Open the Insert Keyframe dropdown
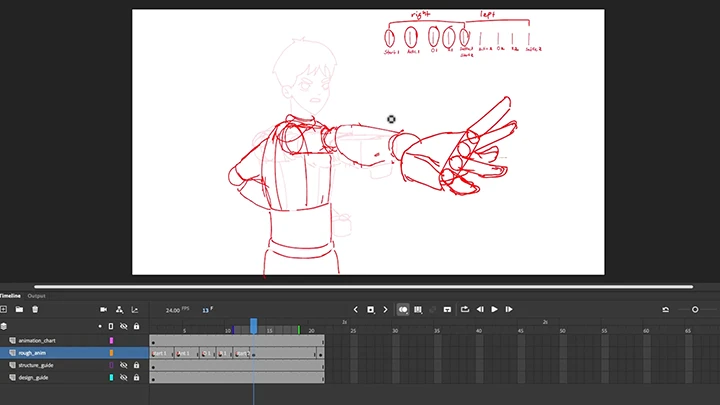This screenshot has height=405, width=720. pos(370,310)
